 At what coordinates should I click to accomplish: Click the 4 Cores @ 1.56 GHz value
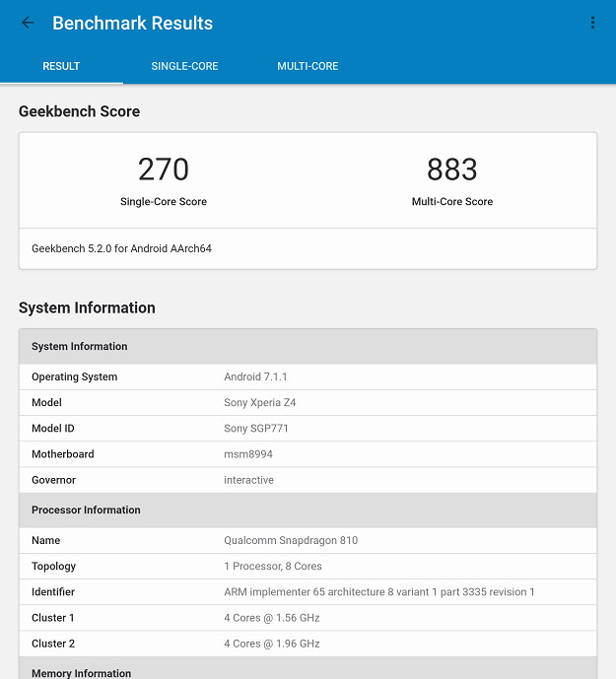point(272,618)
